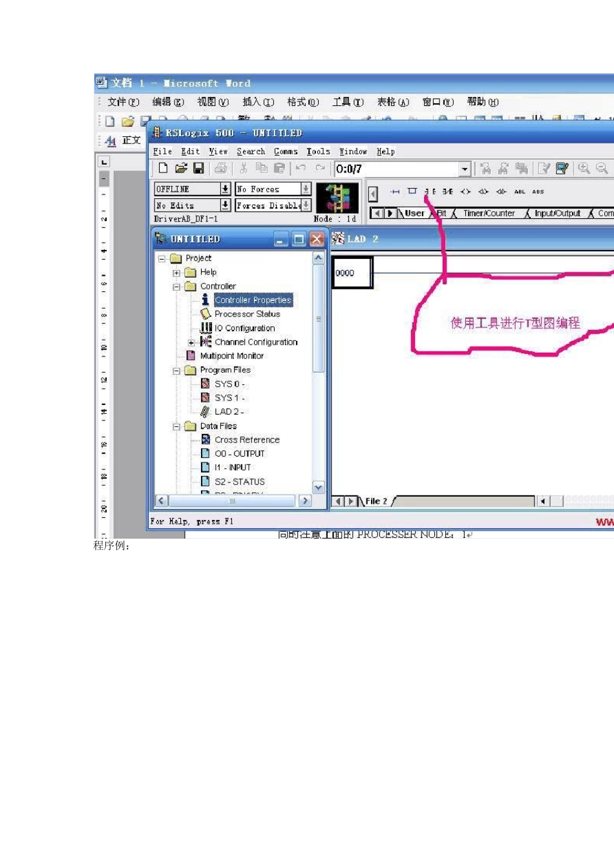Click the Print icon in RSLogix toolbar
The width and height of the screenshot is (614, 868).
coord(221,169)
